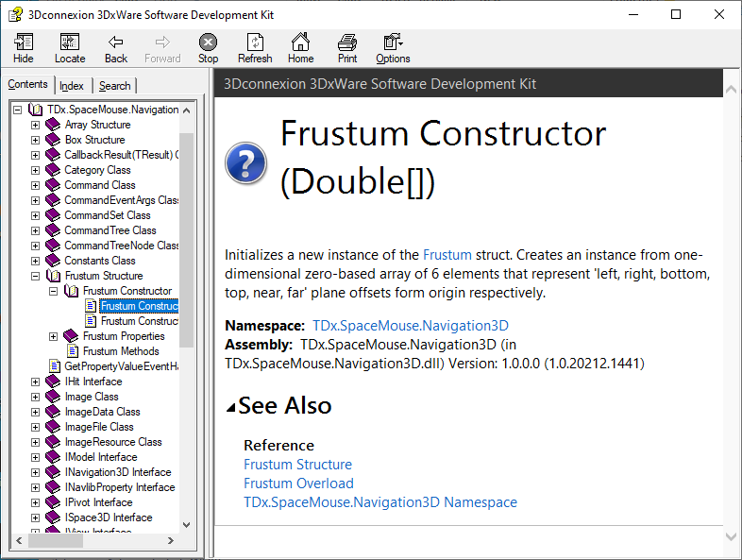742x560 pixels.
Task: Collapse the See Also section triangle
Action: click(x=231, y=407)
